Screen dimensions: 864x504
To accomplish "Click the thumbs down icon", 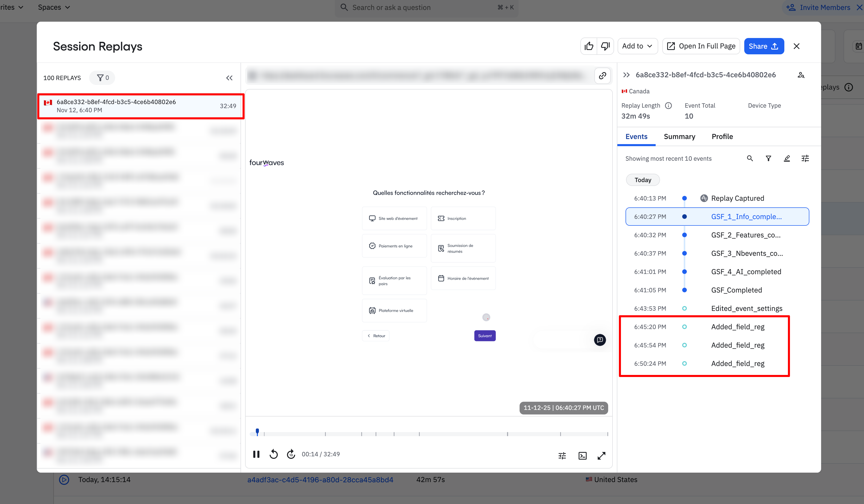I will tap(605, 46).
